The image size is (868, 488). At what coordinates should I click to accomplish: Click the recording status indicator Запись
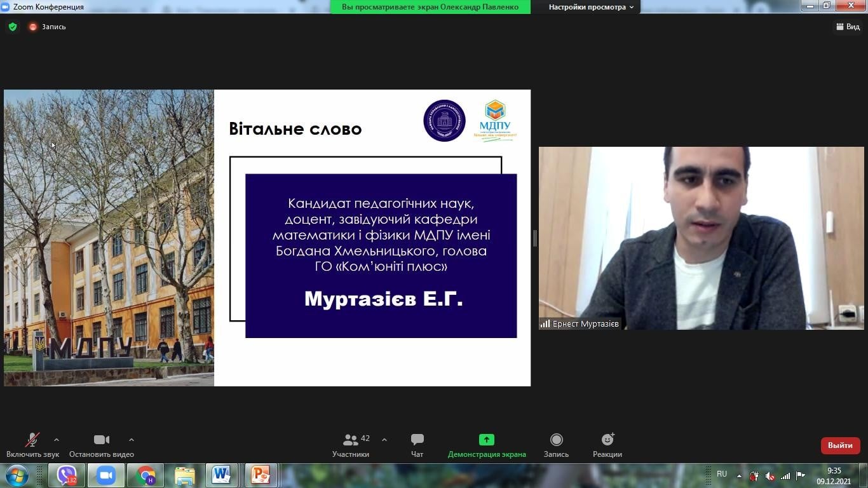(x=48, y=27)
